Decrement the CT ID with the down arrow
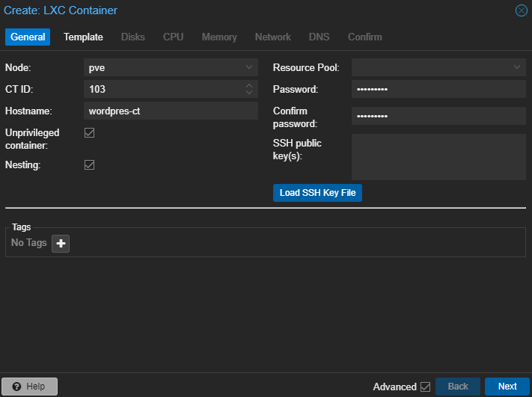The image size is (532, 397). click(249, 93)
